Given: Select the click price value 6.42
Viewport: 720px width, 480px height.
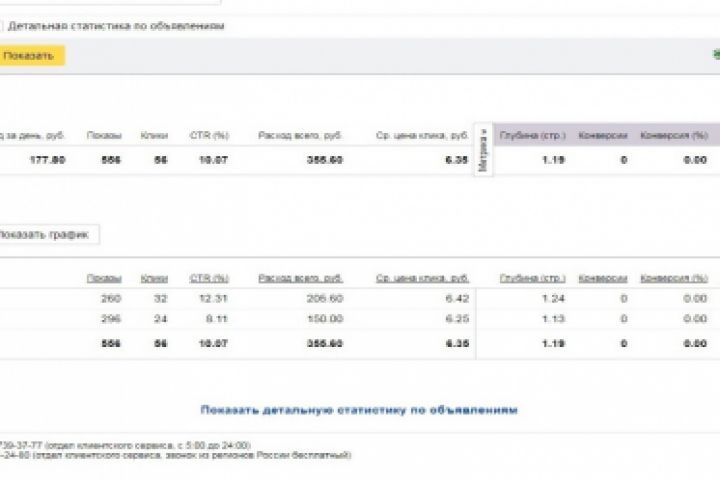Looking at the screenshot, I should [x=457, y=299].
